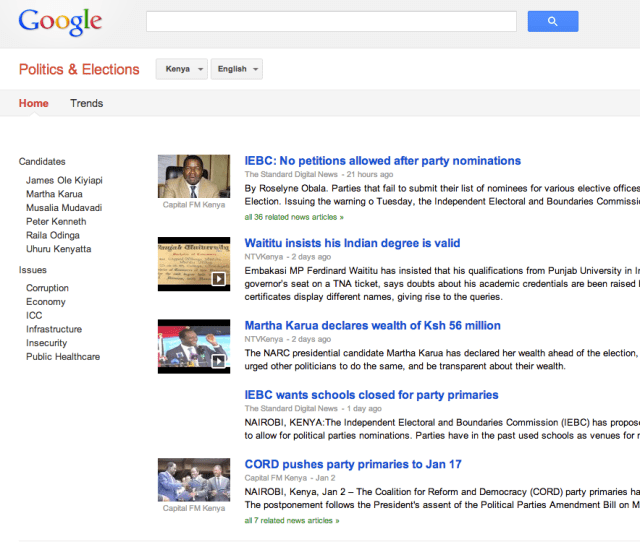Click the Issues sidebar heading

point(33,270)
